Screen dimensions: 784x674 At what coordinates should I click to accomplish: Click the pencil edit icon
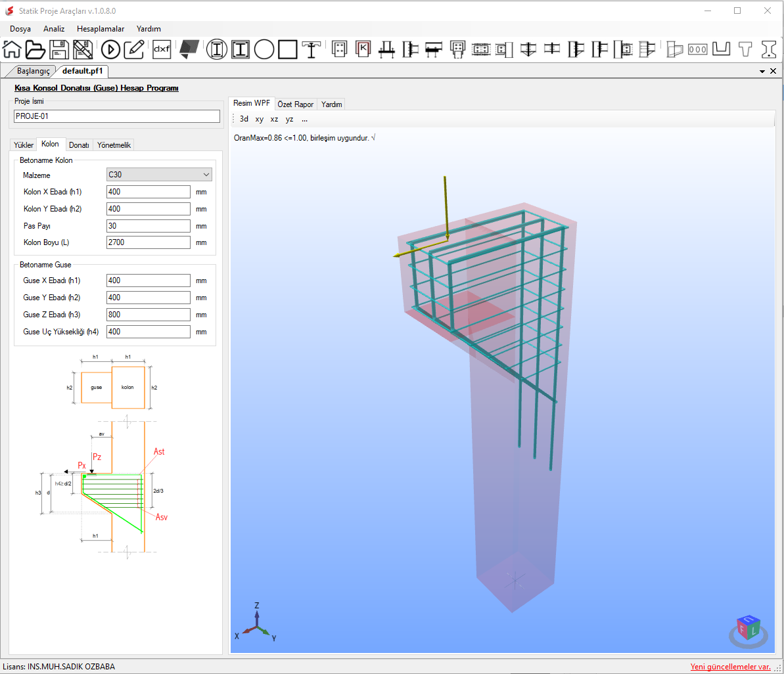[134, 49]
